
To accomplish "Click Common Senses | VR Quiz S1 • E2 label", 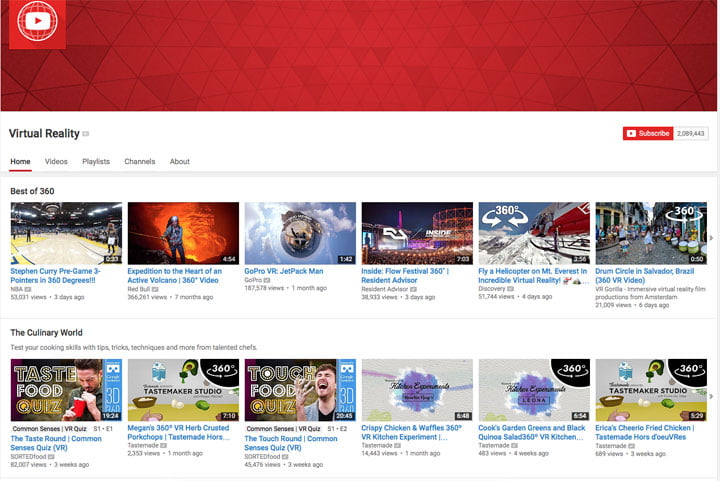I will pos(297,429).
